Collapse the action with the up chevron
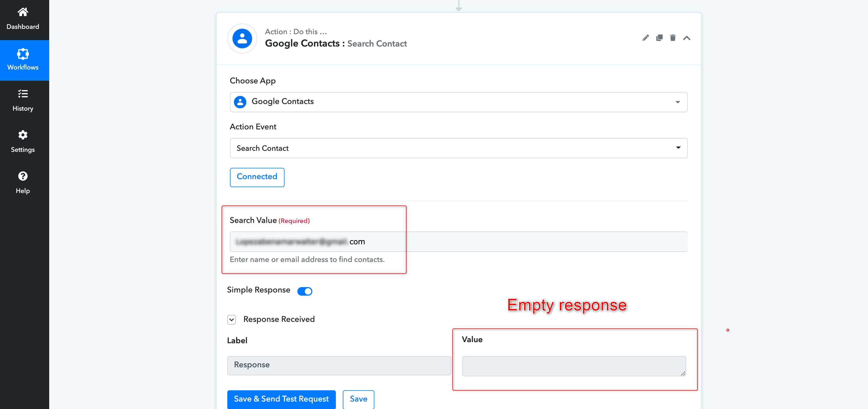868x409 pixels. coord(686,38)
